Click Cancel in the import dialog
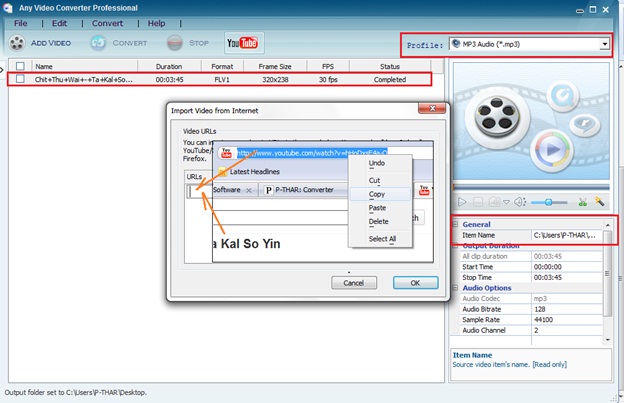624x403 pixels. pos(354,283)
